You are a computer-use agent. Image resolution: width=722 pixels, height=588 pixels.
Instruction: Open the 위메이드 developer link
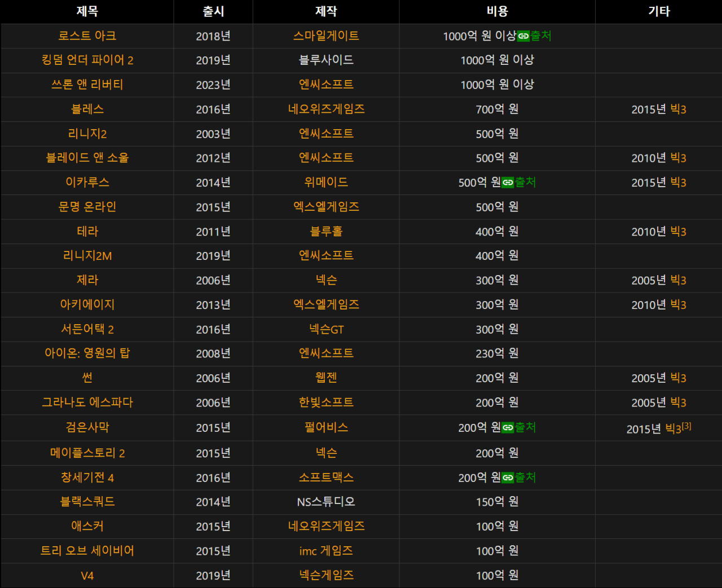(x=326, y=182)
